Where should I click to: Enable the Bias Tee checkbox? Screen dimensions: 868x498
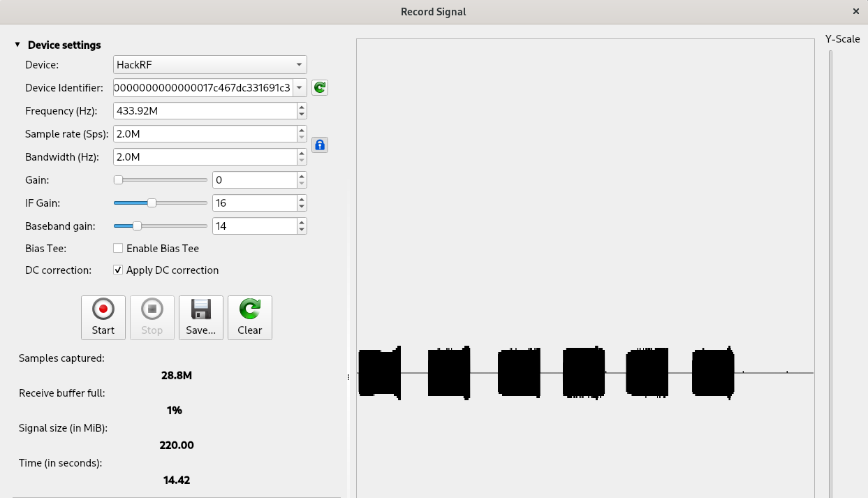118,248
